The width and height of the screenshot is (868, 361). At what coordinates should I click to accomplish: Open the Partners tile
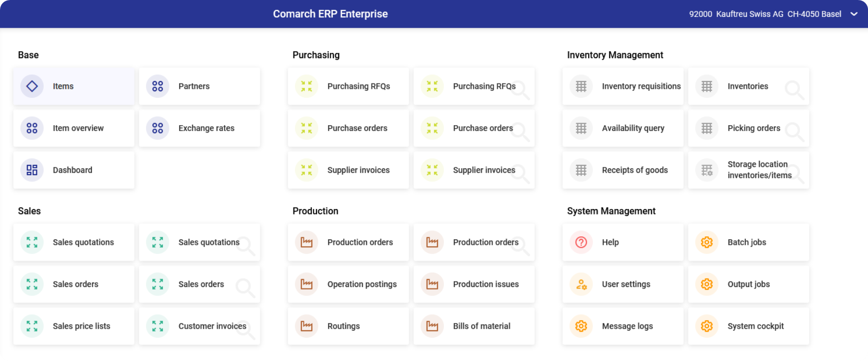coord(200,86)
